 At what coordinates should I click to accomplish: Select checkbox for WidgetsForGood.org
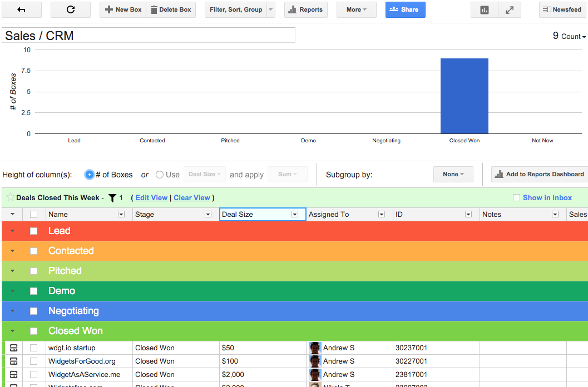[x=34, y=361]
